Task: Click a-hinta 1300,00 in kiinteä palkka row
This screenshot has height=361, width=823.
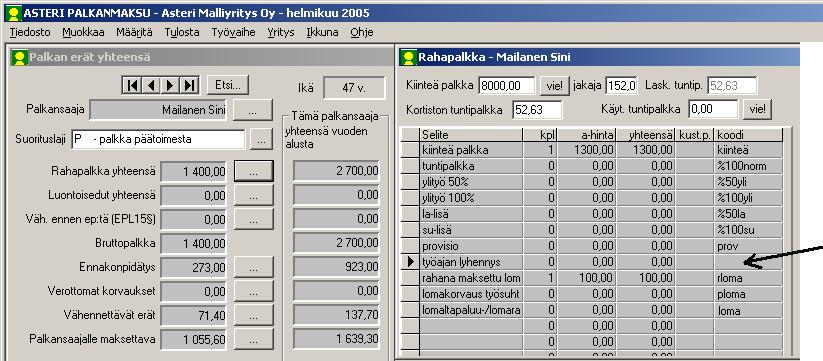Action: [x=586, y=150]
